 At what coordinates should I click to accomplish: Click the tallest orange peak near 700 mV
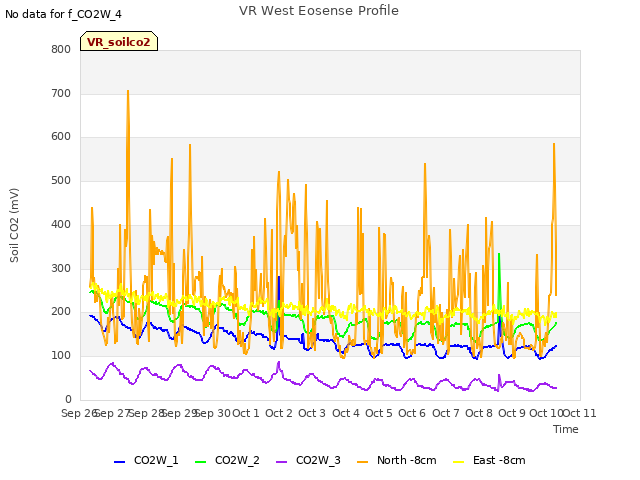coord(128,92)
